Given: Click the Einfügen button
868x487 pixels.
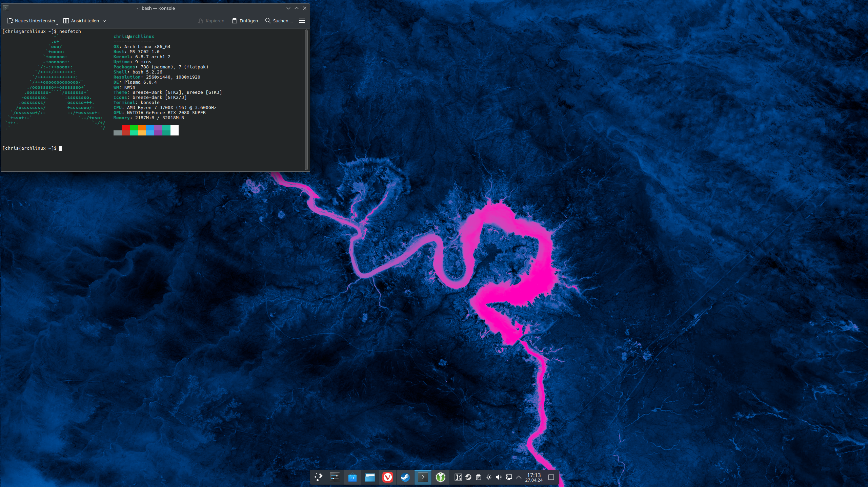Looking at the screenshot, I should 245,21.
